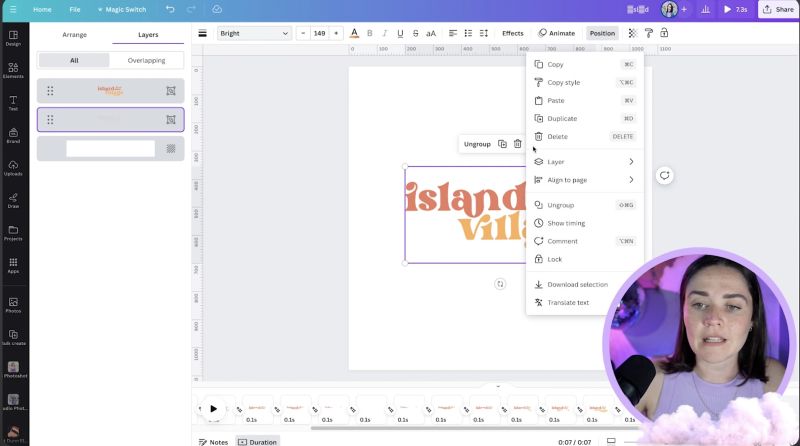
Task: Toggle bulleted list formatting
Action: pyautogui.click(x=468, y=33)
